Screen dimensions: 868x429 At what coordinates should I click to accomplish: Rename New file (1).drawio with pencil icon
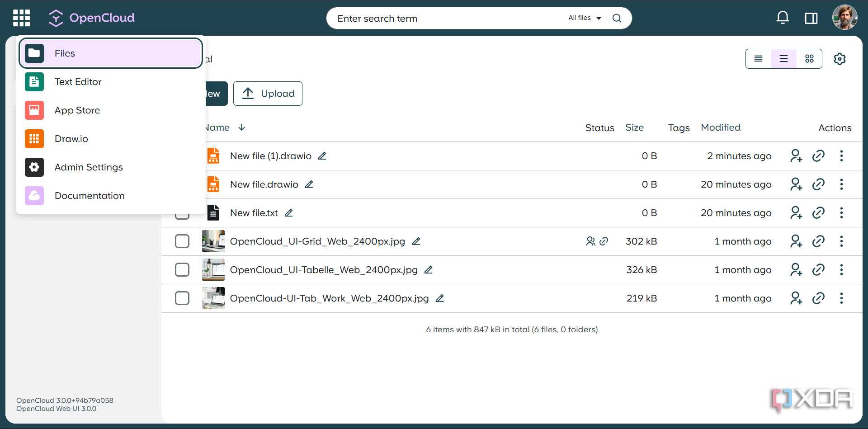322,156
